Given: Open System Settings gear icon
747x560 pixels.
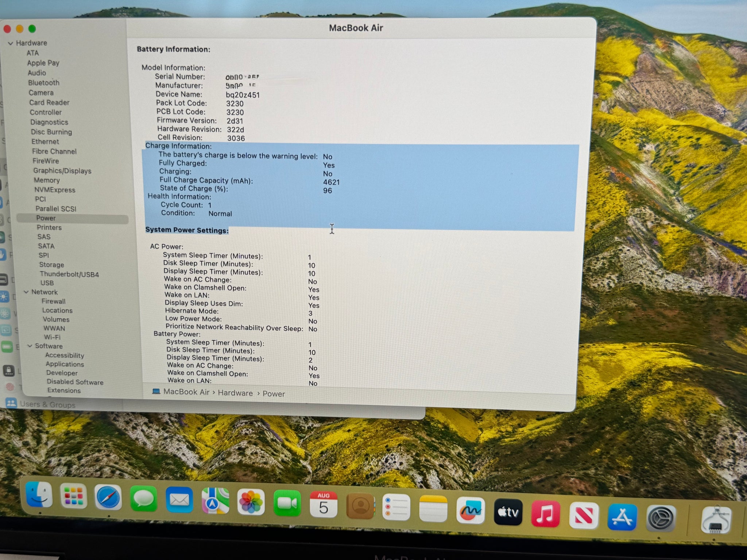Looking at the screenshot, I should pyautogui.click(x=661, y=518).
